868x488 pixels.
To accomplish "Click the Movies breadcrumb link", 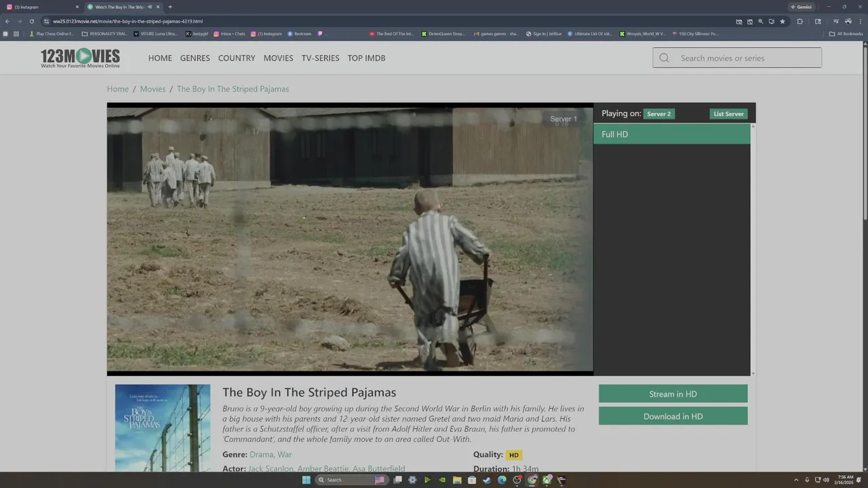I will point(153,89).
